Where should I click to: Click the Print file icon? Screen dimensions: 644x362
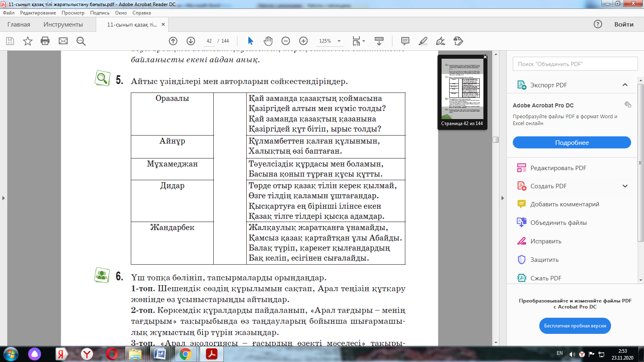[45, 41]
